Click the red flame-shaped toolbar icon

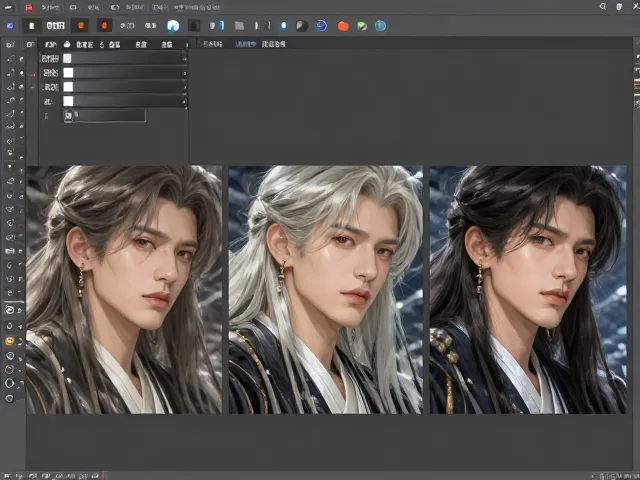(104, 25)
